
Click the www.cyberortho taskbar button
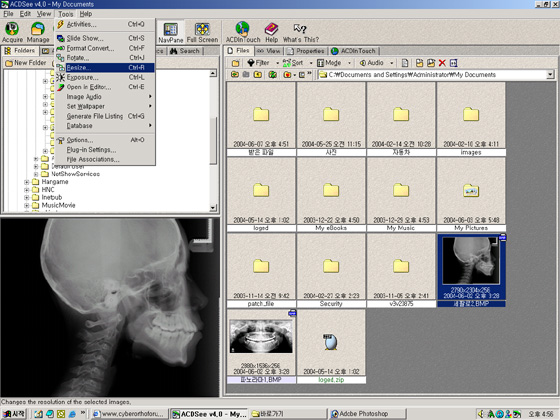129,414
